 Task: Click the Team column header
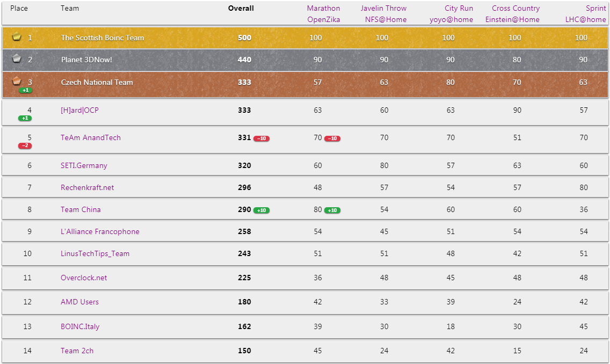(70, 8)
